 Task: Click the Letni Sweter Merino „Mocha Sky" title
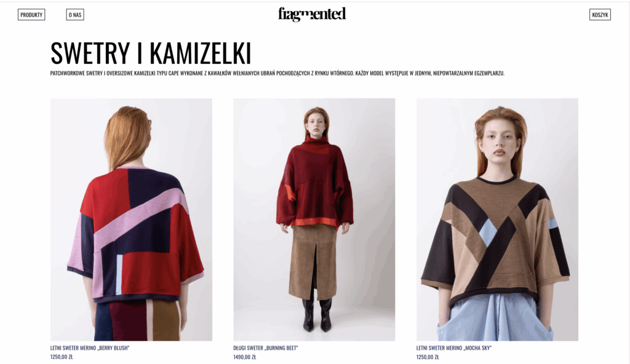point(454,348)
